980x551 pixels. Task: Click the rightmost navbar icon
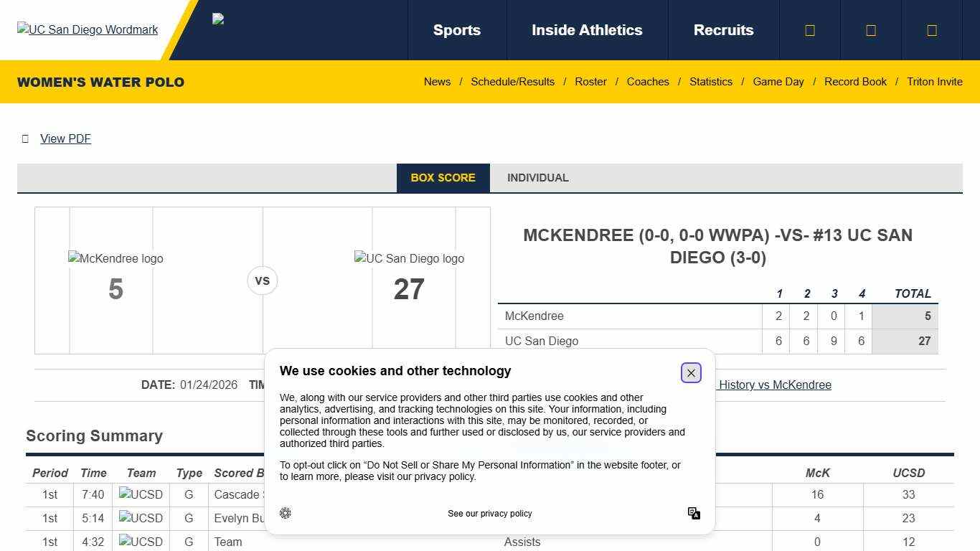931,30
